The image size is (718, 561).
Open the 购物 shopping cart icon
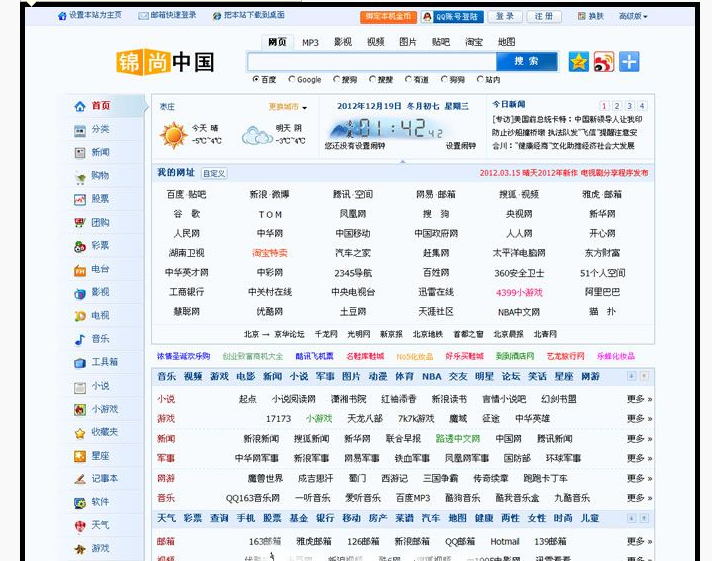(x=80, y=177)
